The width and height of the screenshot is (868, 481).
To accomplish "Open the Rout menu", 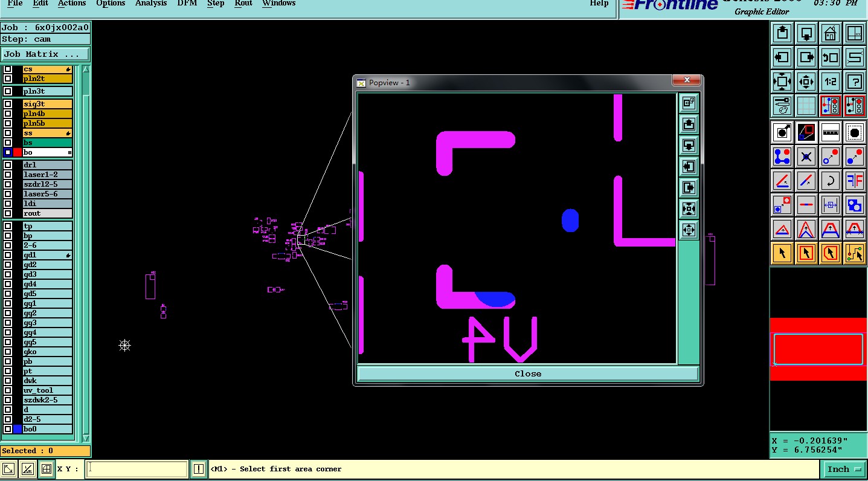I will click(243, 4).
